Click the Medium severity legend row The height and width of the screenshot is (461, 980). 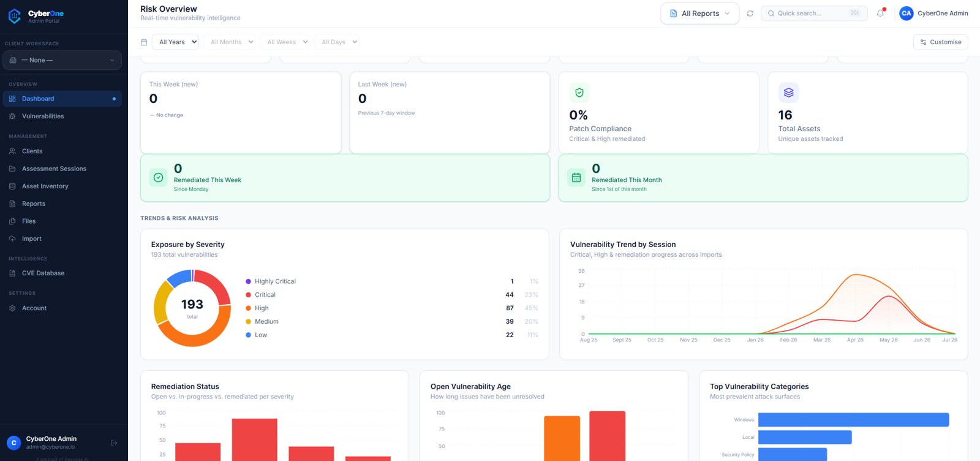pos(391,321)
